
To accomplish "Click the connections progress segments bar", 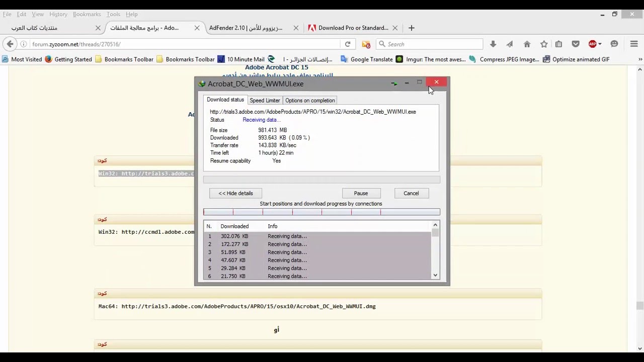I will point(321,212).
